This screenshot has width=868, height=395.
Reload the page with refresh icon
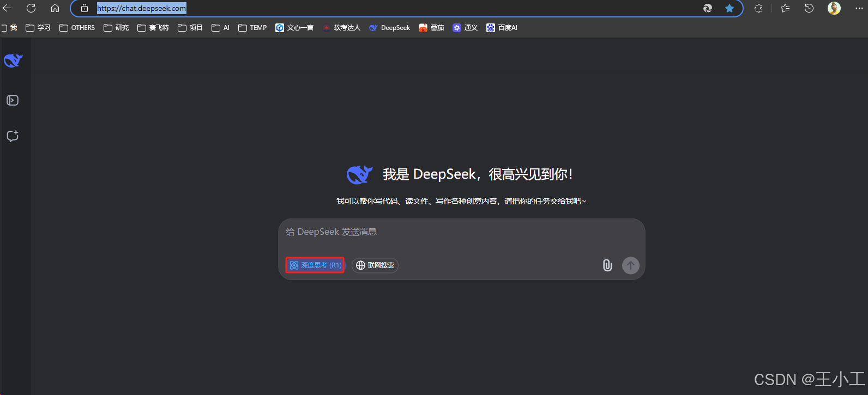pyautogui.click(x=31, y=8)
